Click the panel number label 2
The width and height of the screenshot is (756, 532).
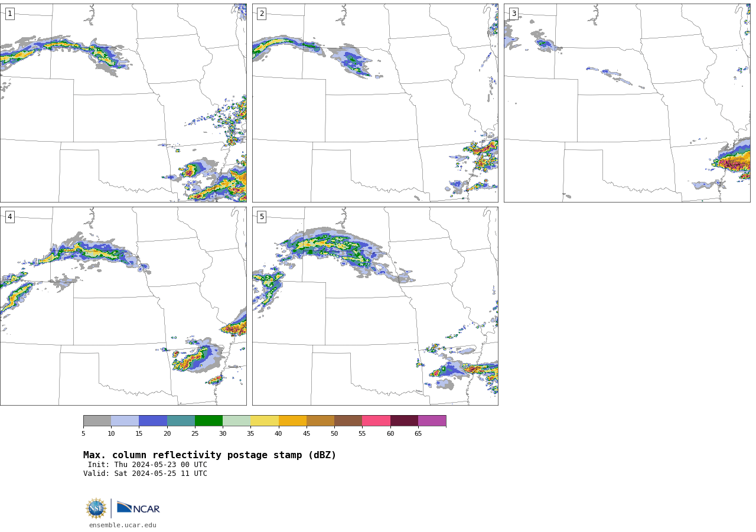pos(262,14)
